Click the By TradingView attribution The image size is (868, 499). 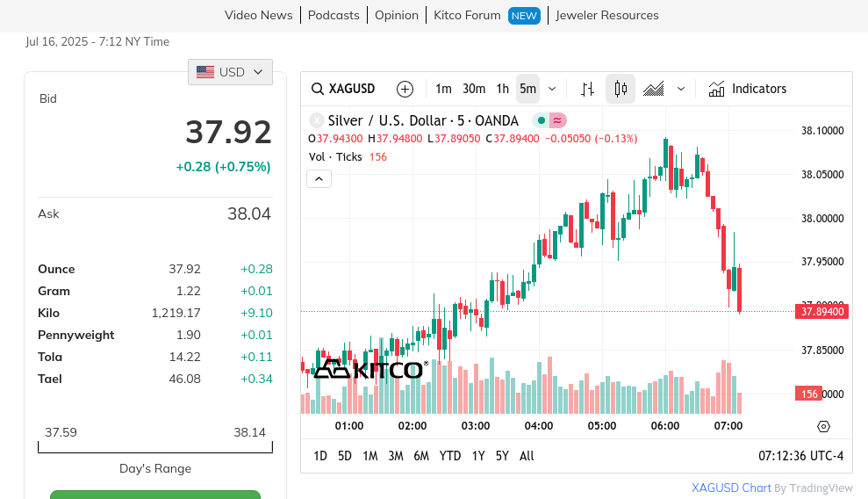click(814, 488)
